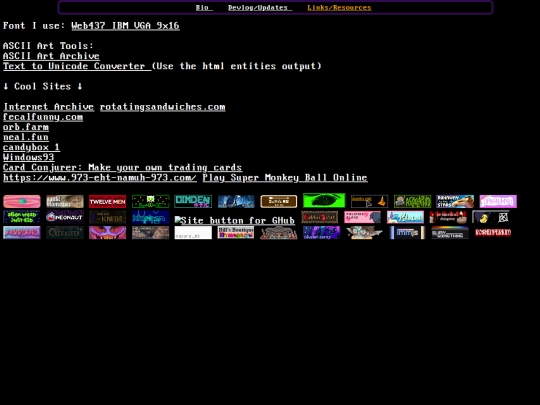Click the blue night forest site button
The image size is (540, 405).
tap(236, 201)
